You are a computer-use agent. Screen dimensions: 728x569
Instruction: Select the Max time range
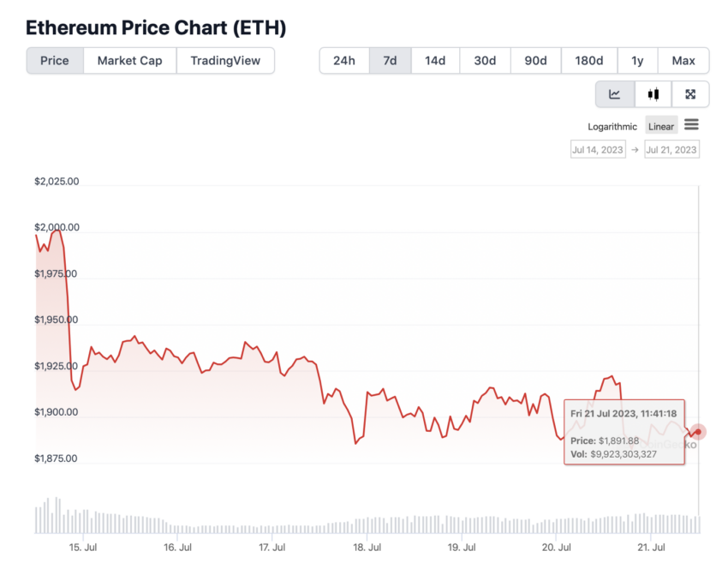click(683, 60)
